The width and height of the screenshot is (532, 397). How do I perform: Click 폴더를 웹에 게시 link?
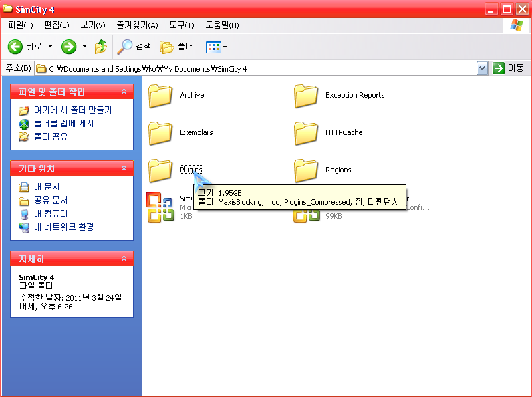coord(63,123)
